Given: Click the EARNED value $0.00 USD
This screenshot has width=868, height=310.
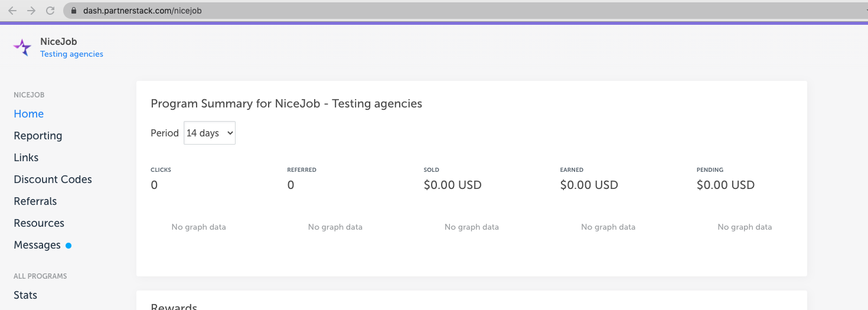Looking at the screenshot, I should 589,185.
